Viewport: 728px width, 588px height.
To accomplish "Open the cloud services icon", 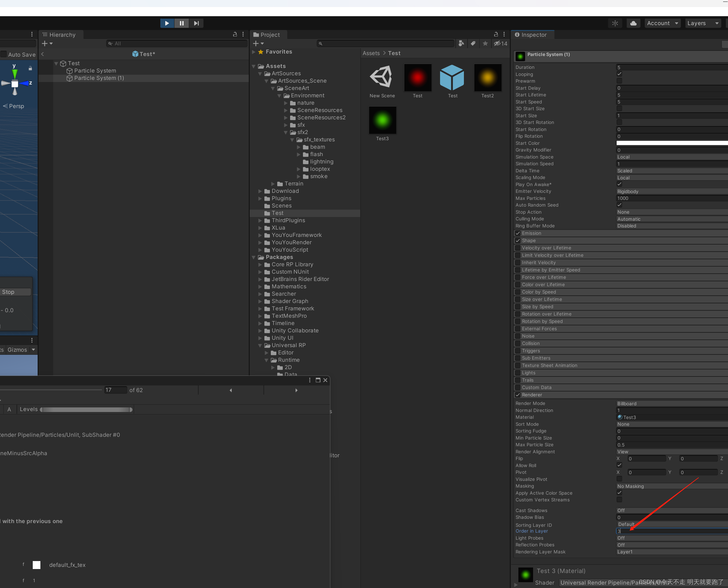I will click(633, 23).
